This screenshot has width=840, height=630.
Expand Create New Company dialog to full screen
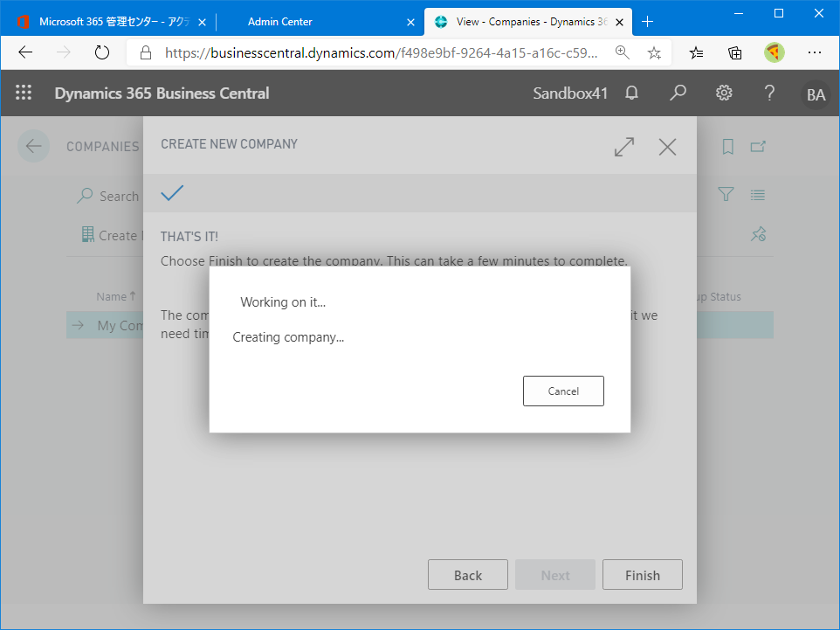click(624, 147)
